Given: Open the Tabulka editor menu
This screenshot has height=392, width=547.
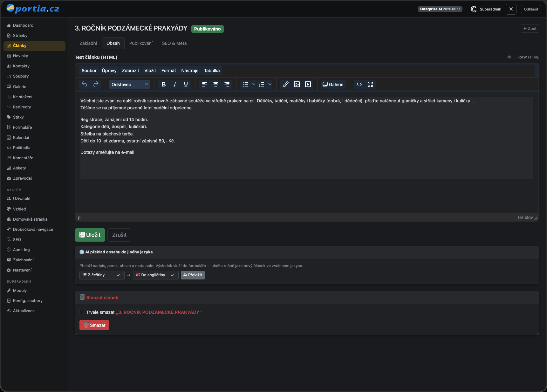Looking at the screenshot, I should coord(212,71).
